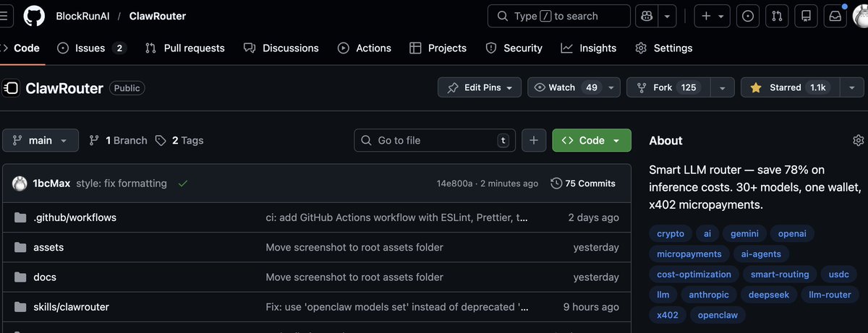Select the crypto topic tag
The image size is (868, 333).
point(671,234)
